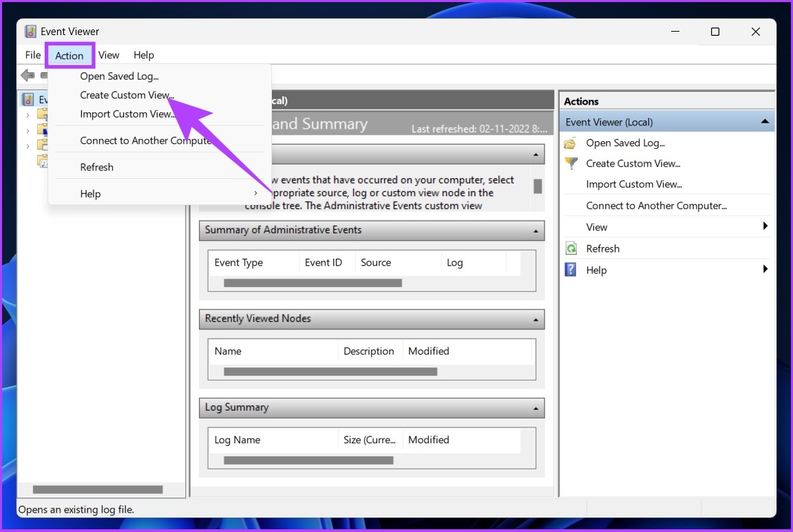Collapse the Log Summary section
This screenshot has width=793, height=532.
pos(536,409)
